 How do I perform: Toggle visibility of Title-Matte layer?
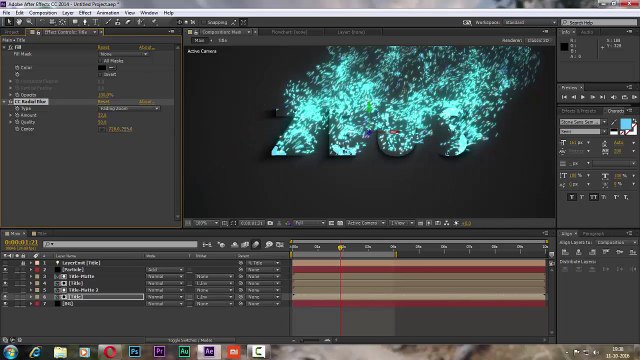coord(5,276)
